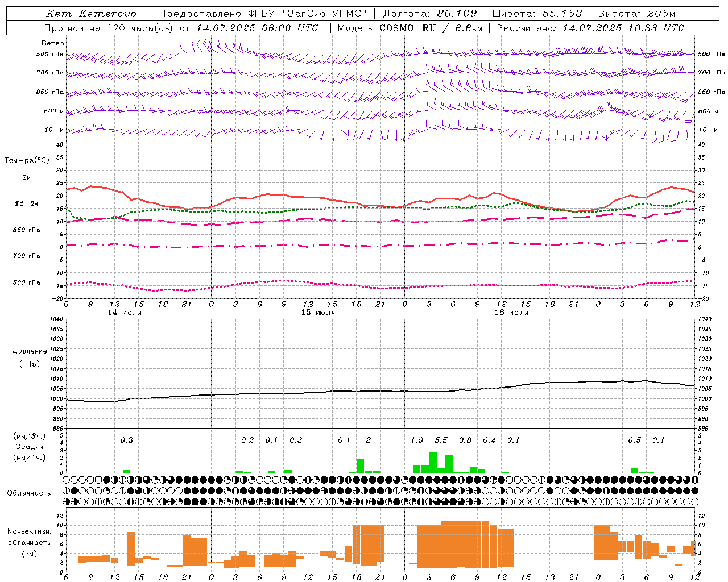Click the '14 июля' date label
Viewport: 728px width, 582px height.
click(125, 313)
